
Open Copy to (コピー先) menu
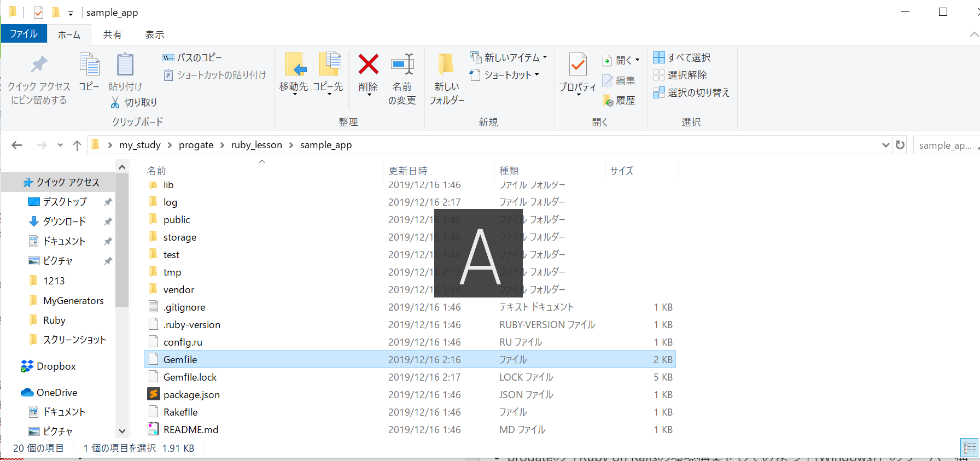[329, 75]
